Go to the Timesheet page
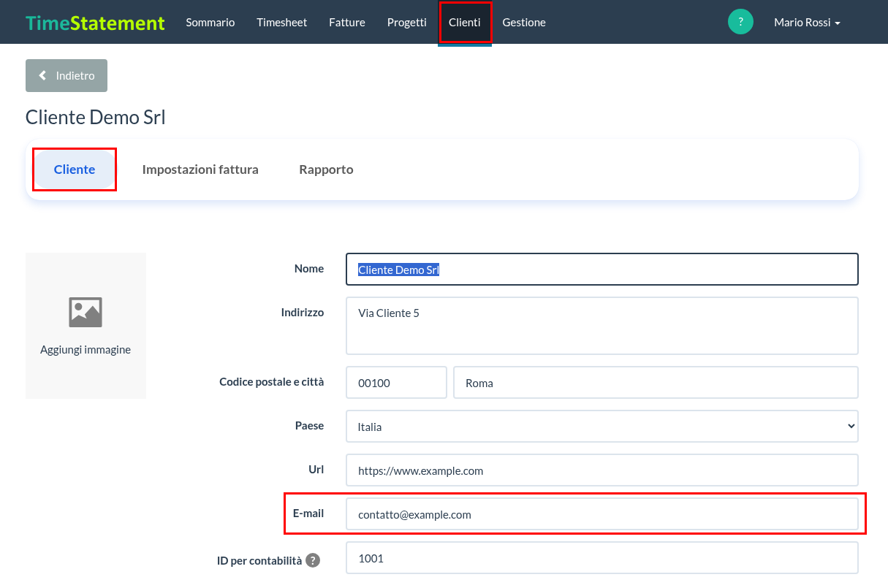The width and height of the screenshot is (888, 588). click(282, 23)
